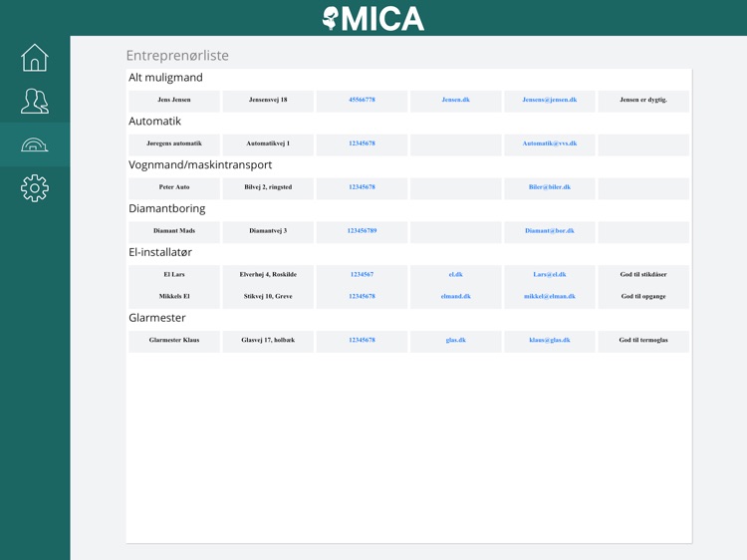Click the phone number for Jøregens automatik
The height and width of the screenshot is (560, 747).
(x=362, y=142)
